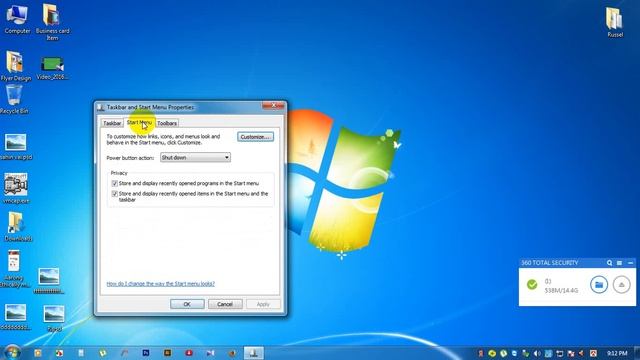
Task: Toggle recently opened programs checkbox
Action: (x=115, y=184)
